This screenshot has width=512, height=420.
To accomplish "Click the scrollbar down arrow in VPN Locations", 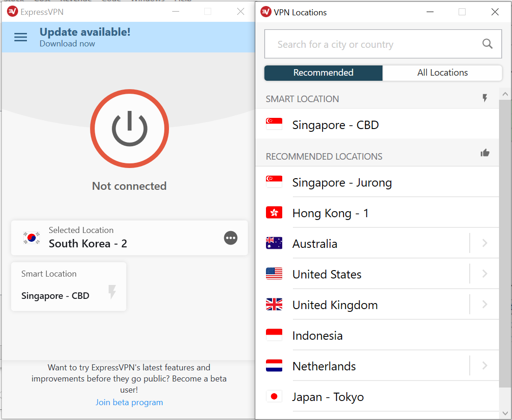I will point(505,413).
